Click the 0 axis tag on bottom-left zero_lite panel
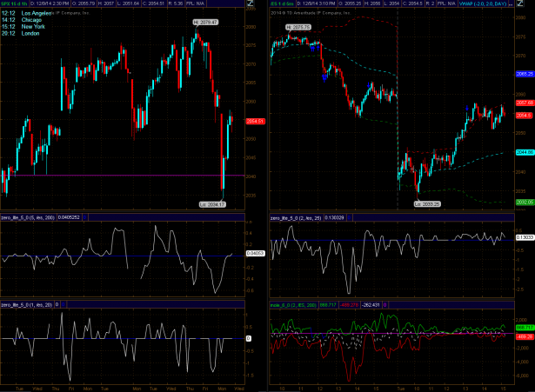Viewport: 535px width, 392px height. (249, 338)
